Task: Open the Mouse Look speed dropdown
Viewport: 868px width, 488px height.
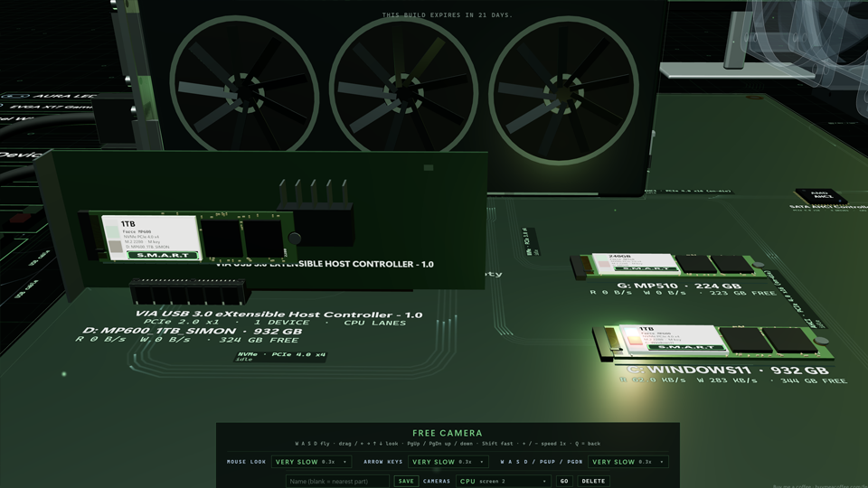Action: click(x=311, y=462)
